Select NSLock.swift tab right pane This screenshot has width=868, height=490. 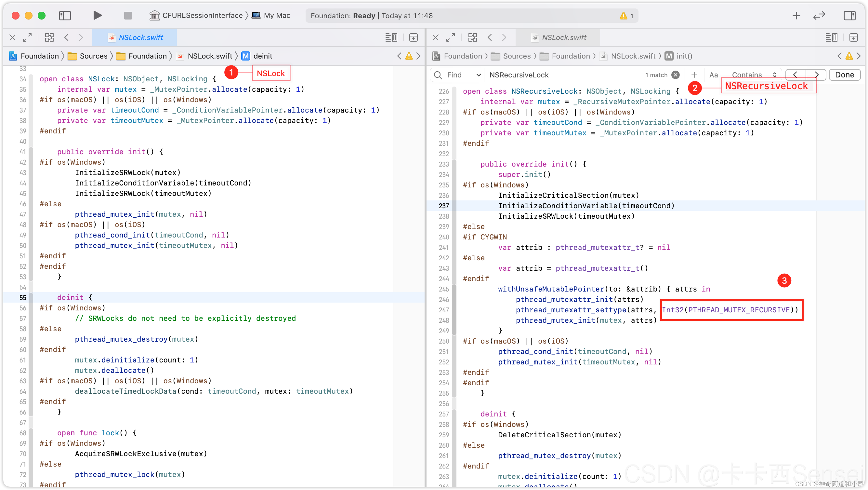tap(560, 38)
